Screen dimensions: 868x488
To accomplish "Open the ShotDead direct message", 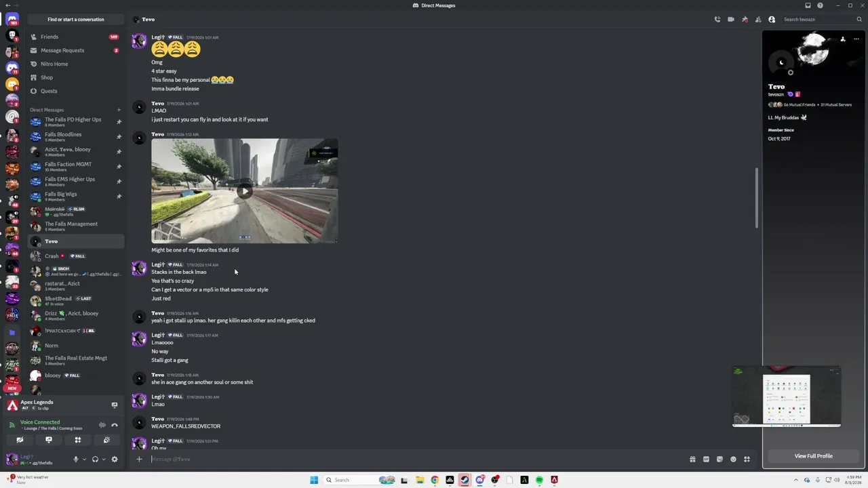I will click(x=75, y=301).
